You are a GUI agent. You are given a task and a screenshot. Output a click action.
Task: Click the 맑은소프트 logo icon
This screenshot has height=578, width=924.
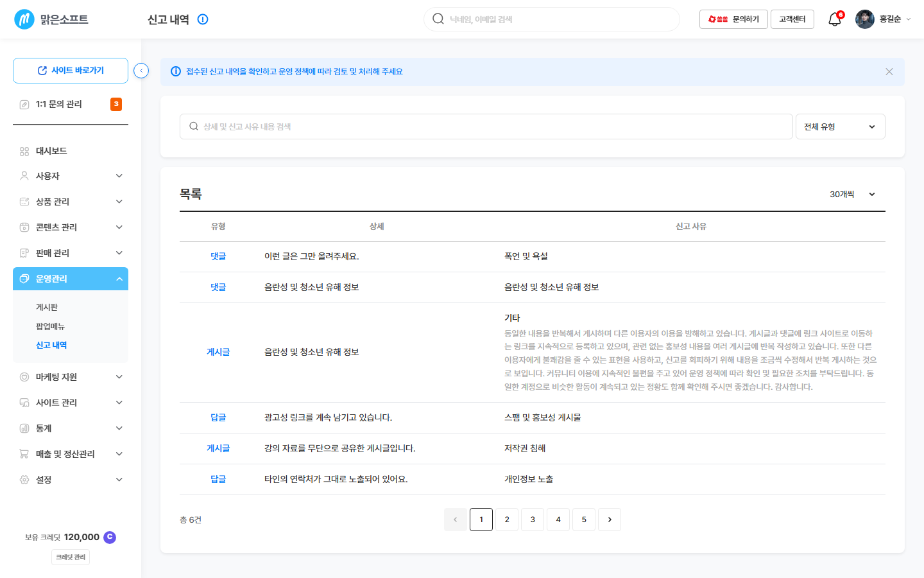point(24,19)
